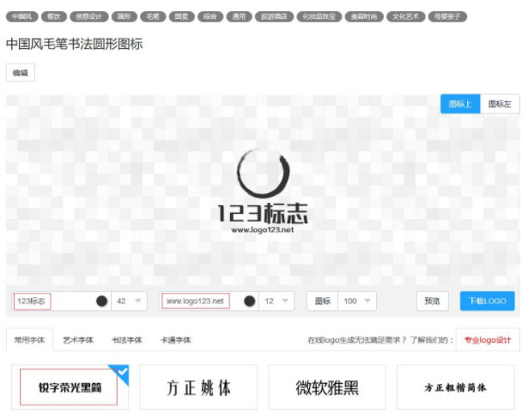This screenshot has height=420, width=528.
Task: Click the 综合 category tag
Action: click(210, 16)
